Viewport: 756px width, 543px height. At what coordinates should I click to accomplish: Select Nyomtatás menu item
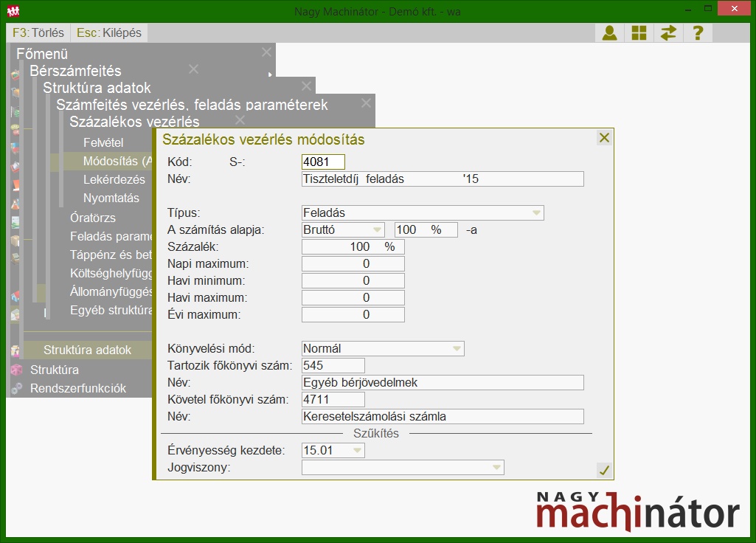111,198
